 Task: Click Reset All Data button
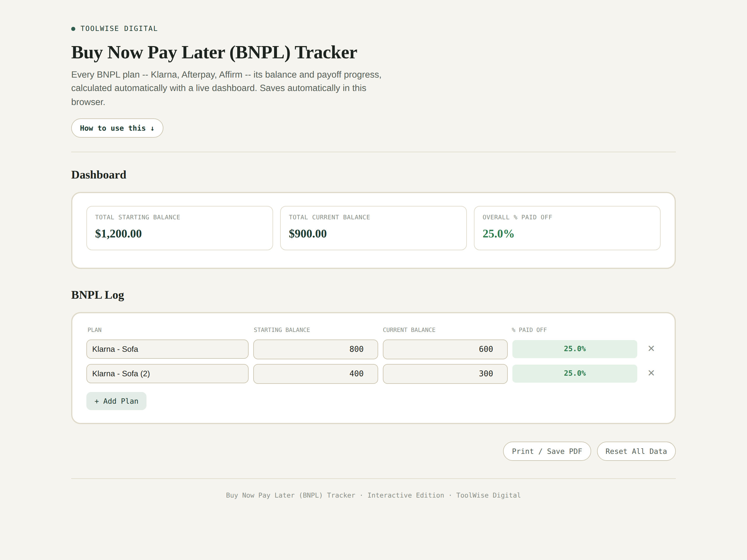(x=636, y=451)
